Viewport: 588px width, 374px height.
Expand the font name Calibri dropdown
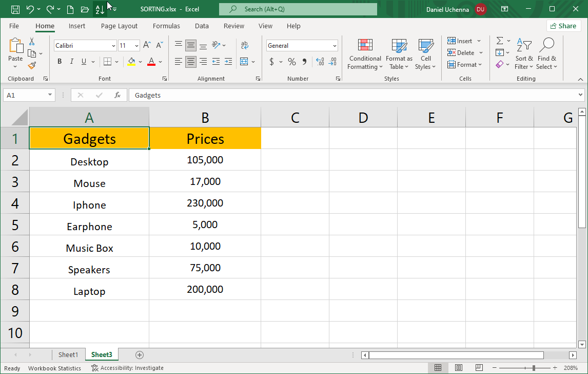113,46
